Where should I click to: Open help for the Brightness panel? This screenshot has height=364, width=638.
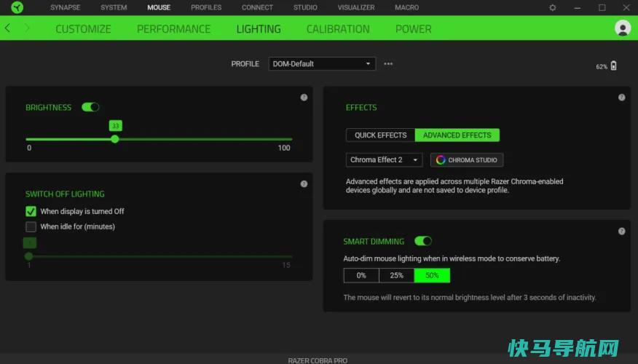pos(304,98)
